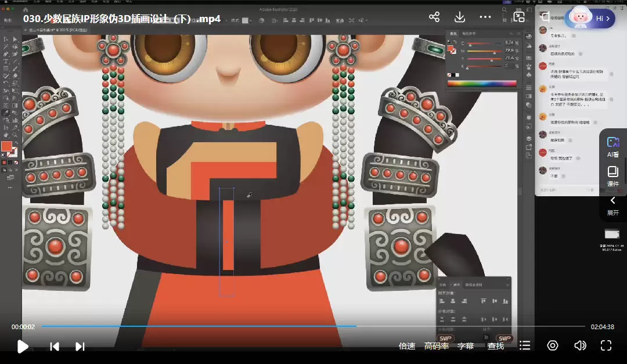Image resolution: width=627 pixels, height=364 pixels.
Task: Open the 倍速 playback speed menu
Action: (x=407, y=346)
